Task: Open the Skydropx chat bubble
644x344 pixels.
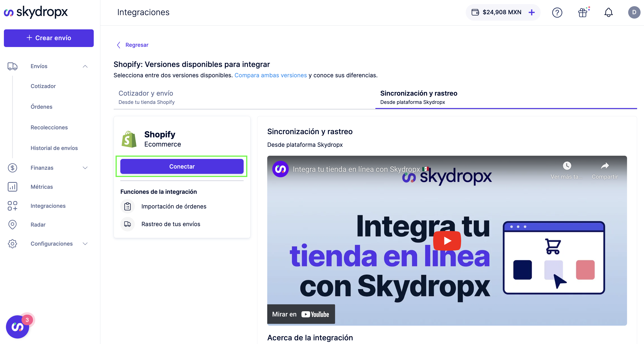Action: pyautogui.click(x=17, y=327)
